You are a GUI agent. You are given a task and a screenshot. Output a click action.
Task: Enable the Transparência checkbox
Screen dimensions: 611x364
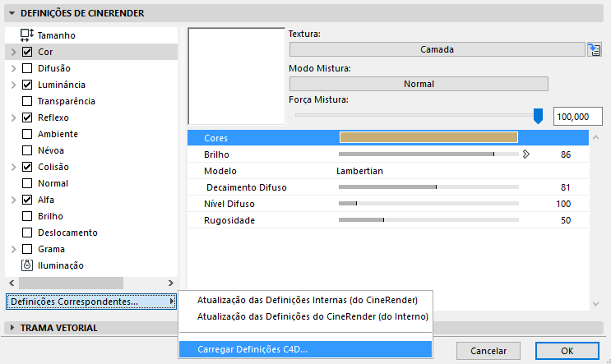click(27, 101)
